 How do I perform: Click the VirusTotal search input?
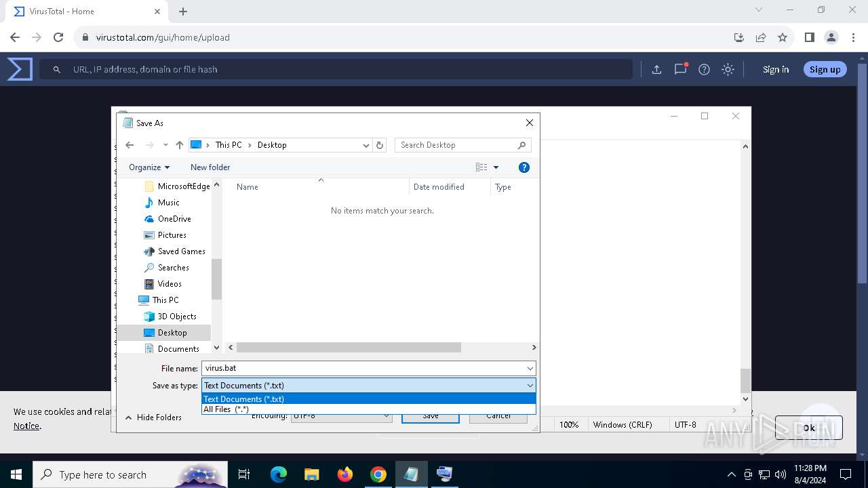click(x=336, y=69)
